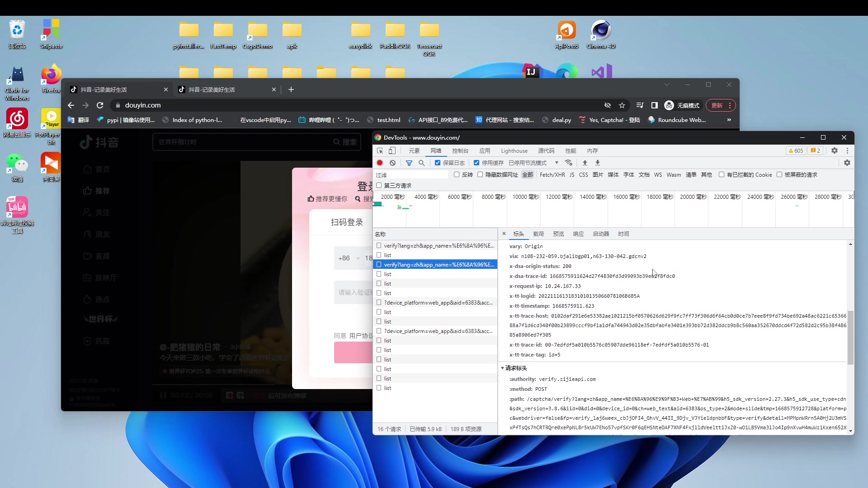Screen dimensions: 868x488
Task: Enable the blocked requests checkbox
Action: point(779,174)
